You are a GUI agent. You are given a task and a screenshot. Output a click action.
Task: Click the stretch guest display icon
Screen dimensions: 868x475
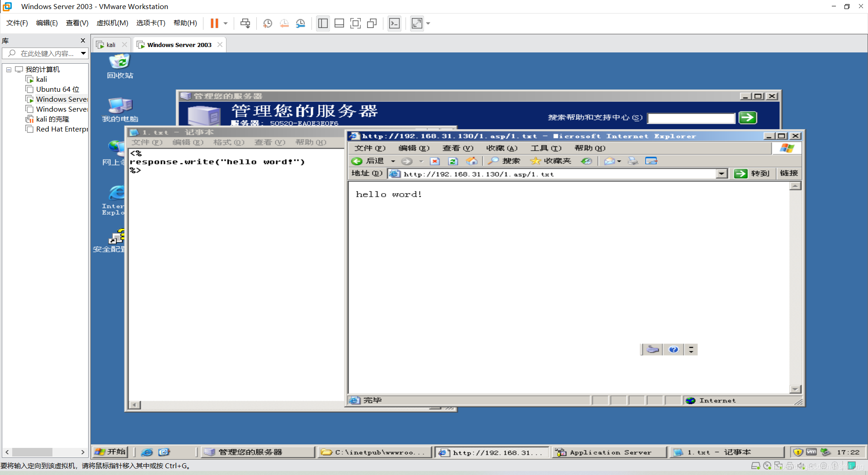[x=417, y=23]
